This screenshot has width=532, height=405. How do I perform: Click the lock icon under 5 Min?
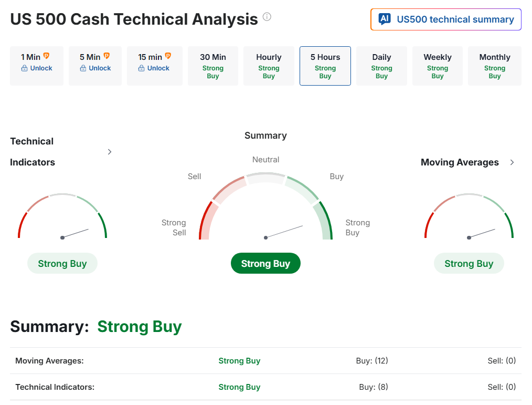[83, 68]
